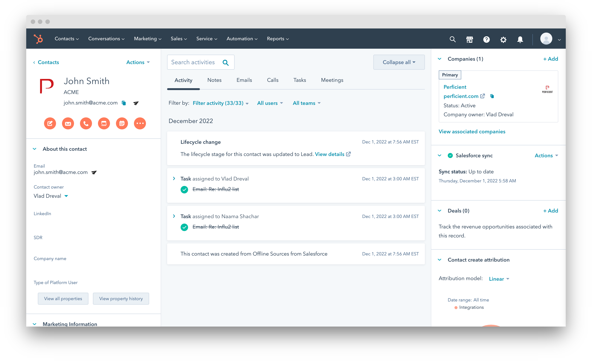Click the orange email icon button

click(x=68, y=124)
